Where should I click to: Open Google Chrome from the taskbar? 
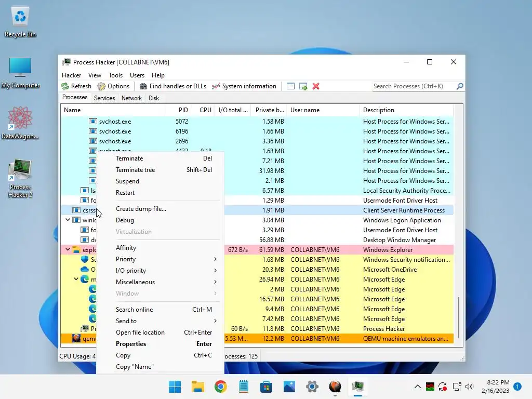(220, 387)
